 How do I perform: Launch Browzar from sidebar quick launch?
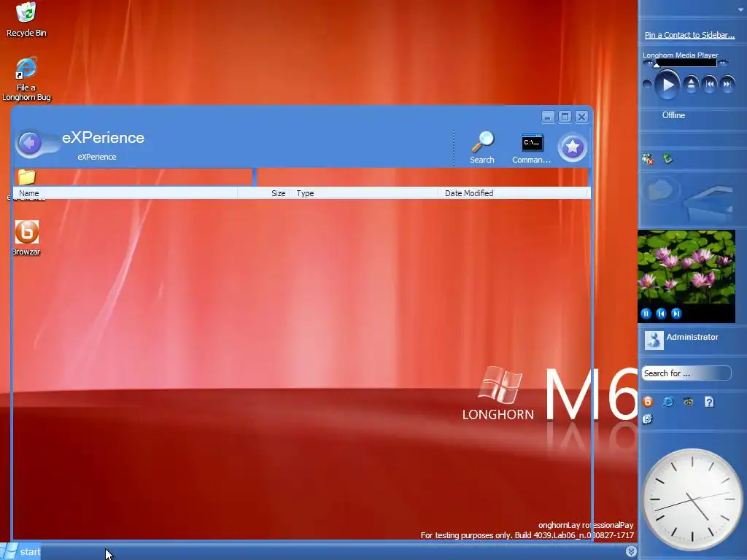(x=648, y=402)
